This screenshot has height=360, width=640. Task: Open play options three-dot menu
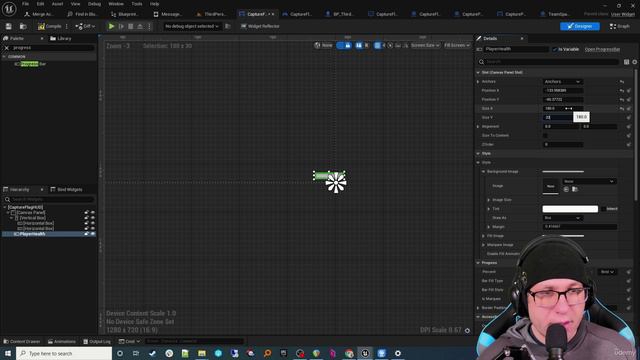tap(149, 26)
